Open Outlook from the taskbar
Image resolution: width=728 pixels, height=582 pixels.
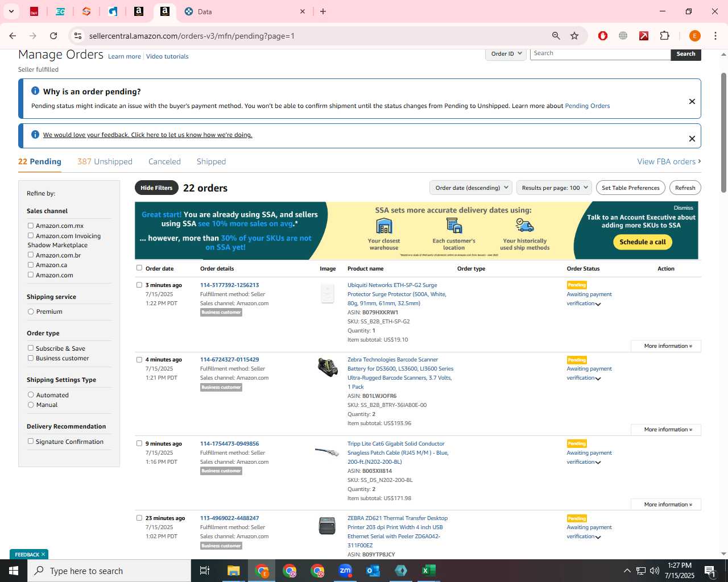click(373, 571)
